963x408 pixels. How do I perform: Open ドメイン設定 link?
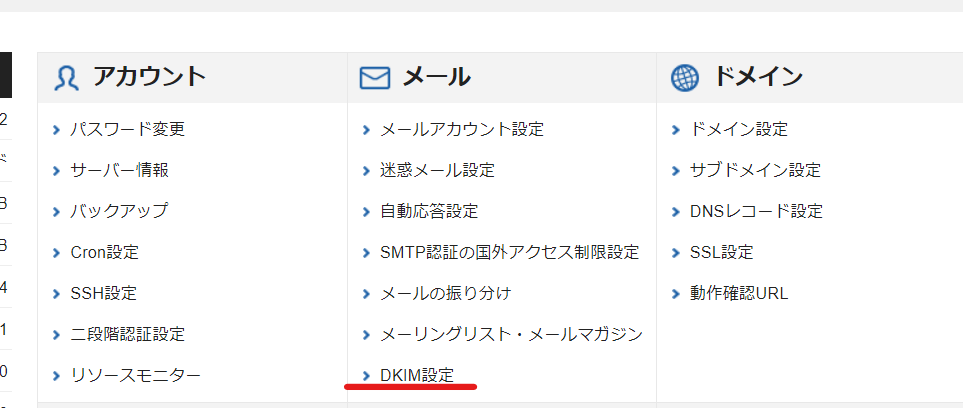739,129
